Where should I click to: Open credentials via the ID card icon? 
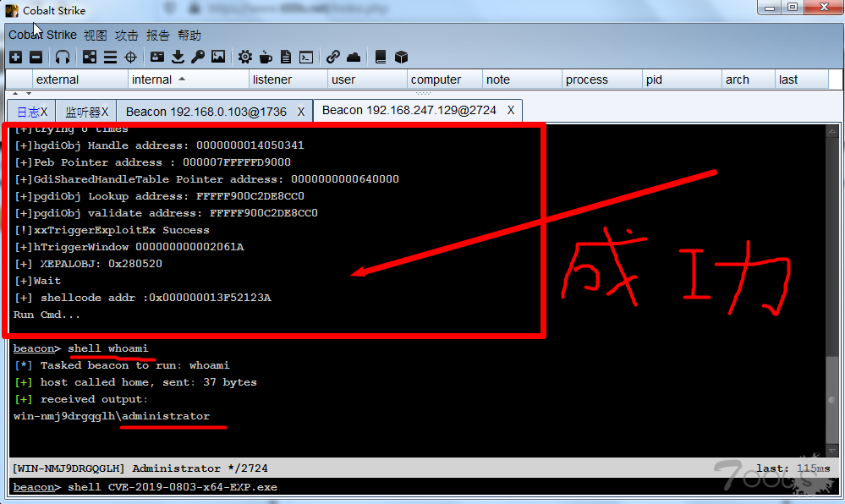tap(157, 57)
